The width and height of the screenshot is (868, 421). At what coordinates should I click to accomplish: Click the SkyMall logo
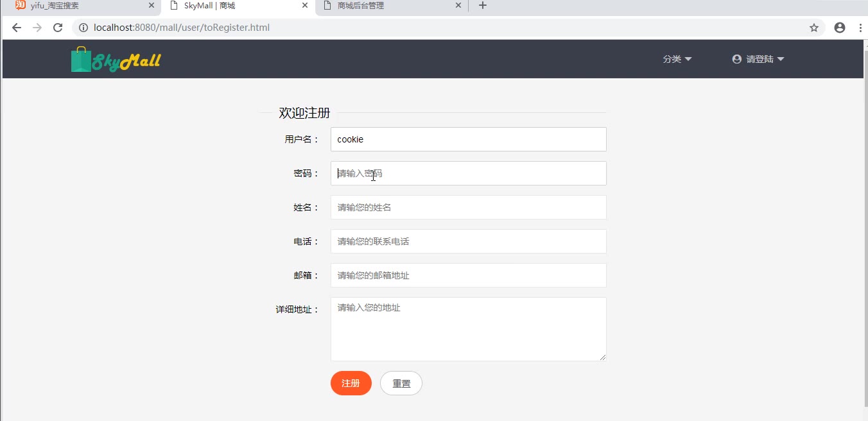tap(116, 60)
